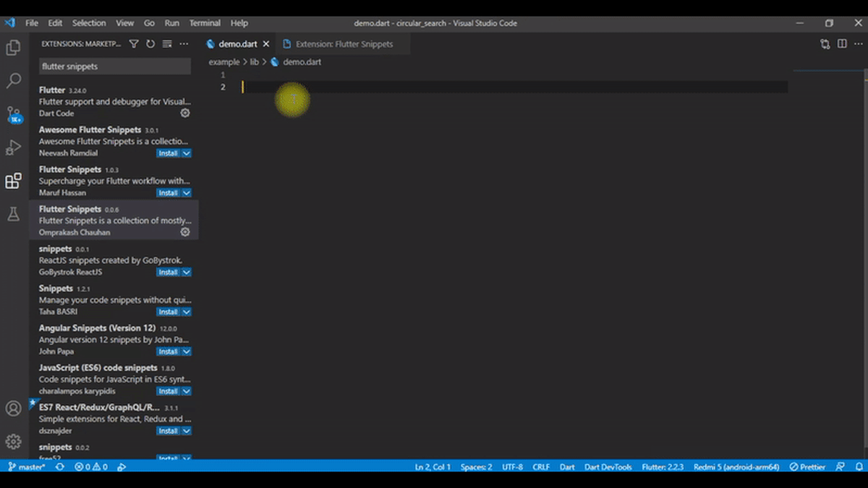This screenshot has width=868, height=488.
Task: Click the VS Code logo in title bar
Action: [9, 23]
